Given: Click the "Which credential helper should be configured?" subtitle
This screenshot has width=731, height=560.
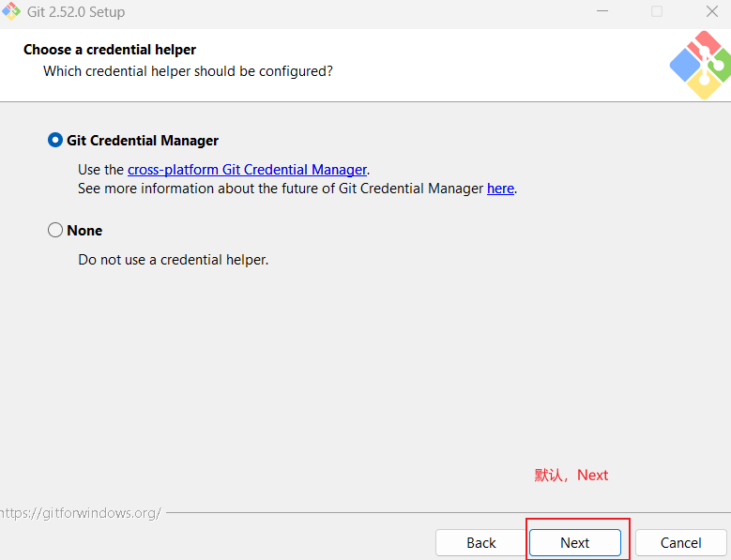Looking at the screenshot, I should pyautogui.click(x=188, y=71).
